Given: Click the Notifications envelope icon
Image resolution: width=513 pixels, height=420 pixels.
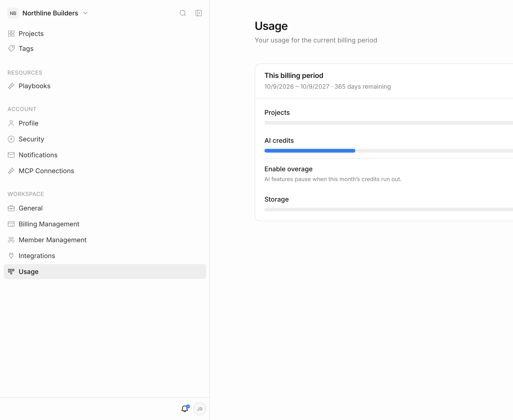Looking at the screenshot, I should [x=11, y=155].
